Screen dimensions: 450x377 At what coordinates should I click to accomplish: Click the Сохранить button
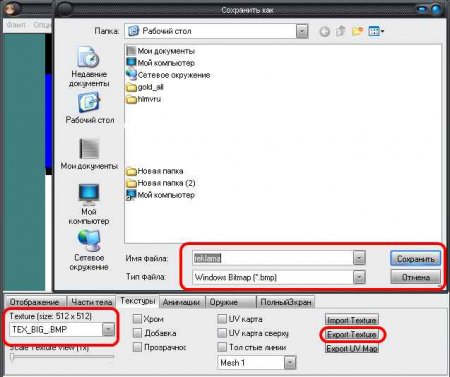pos(415,259)
